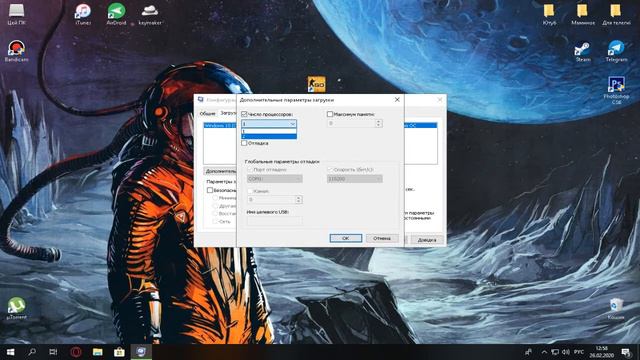Open the AirDroid desktop shortcut
The width and height of the screenshot is (640, 360).
coord(116,14)
